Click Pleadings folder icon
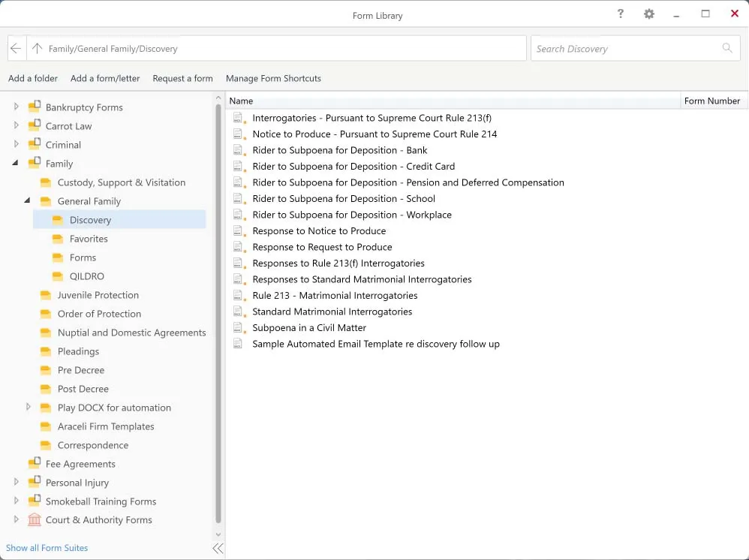 click(x=46, y=351)
